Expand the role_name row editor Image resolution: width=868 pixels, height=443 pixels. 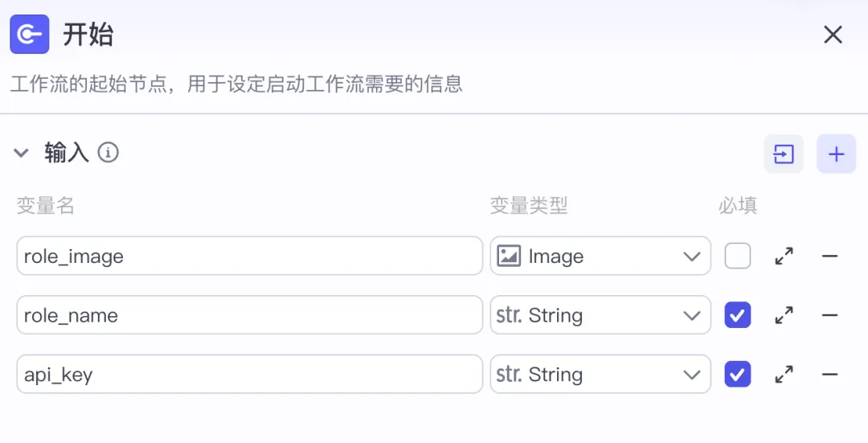coord(784,315)
